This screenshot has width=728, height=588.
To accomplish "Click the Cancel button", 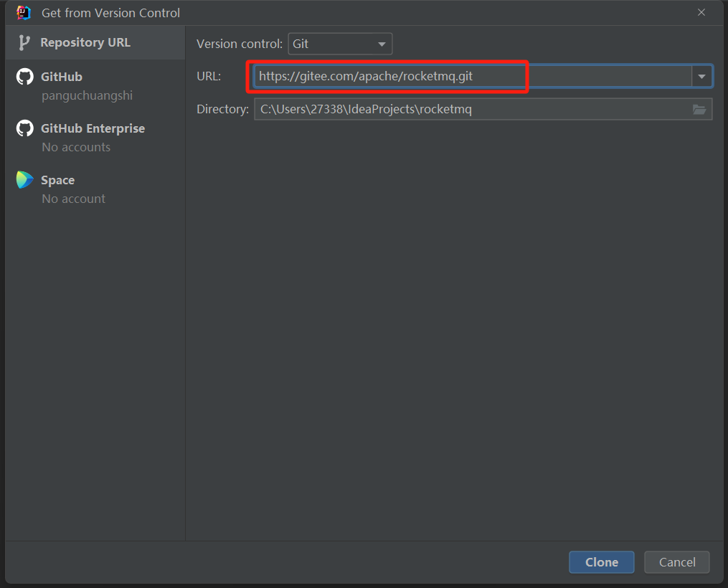I will (x=677, y=562).
